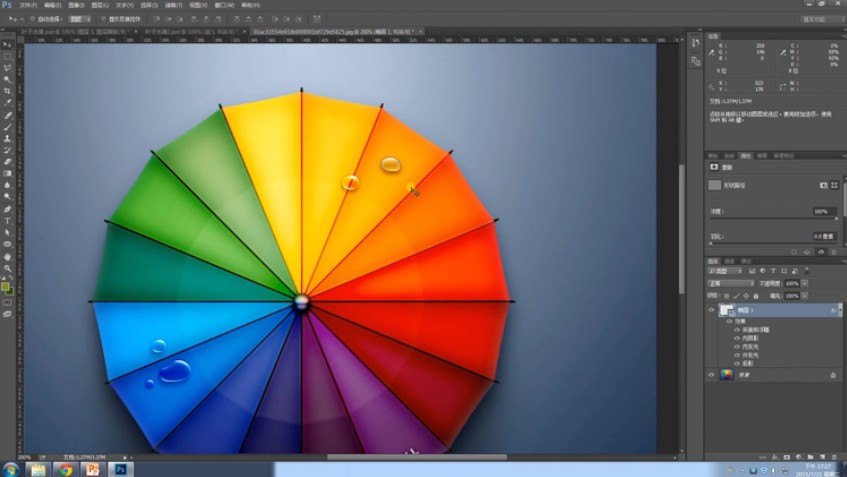Open layer filter 类型 dropdown

725,271
